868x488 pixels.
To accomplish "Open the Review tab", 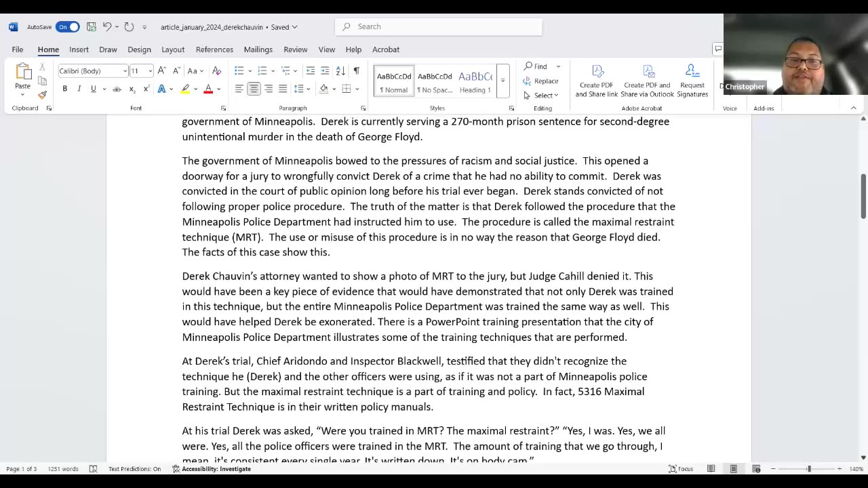I will 295,49.
